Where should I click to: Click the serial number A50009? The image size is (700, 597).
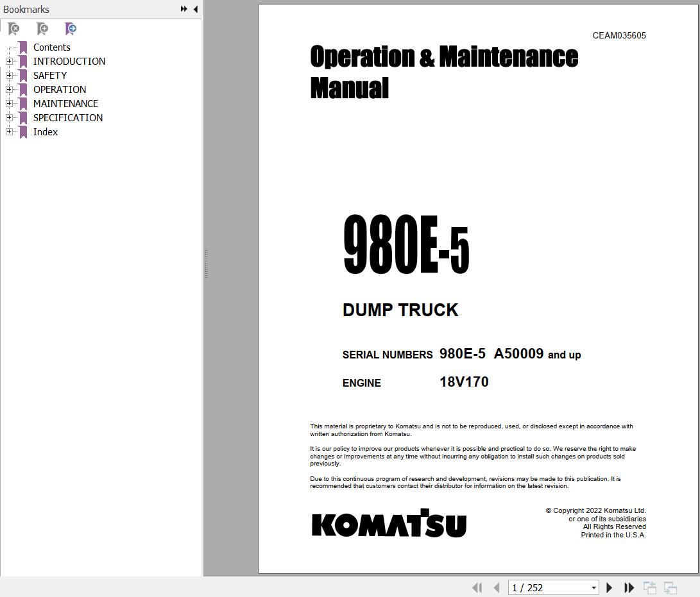518,353
